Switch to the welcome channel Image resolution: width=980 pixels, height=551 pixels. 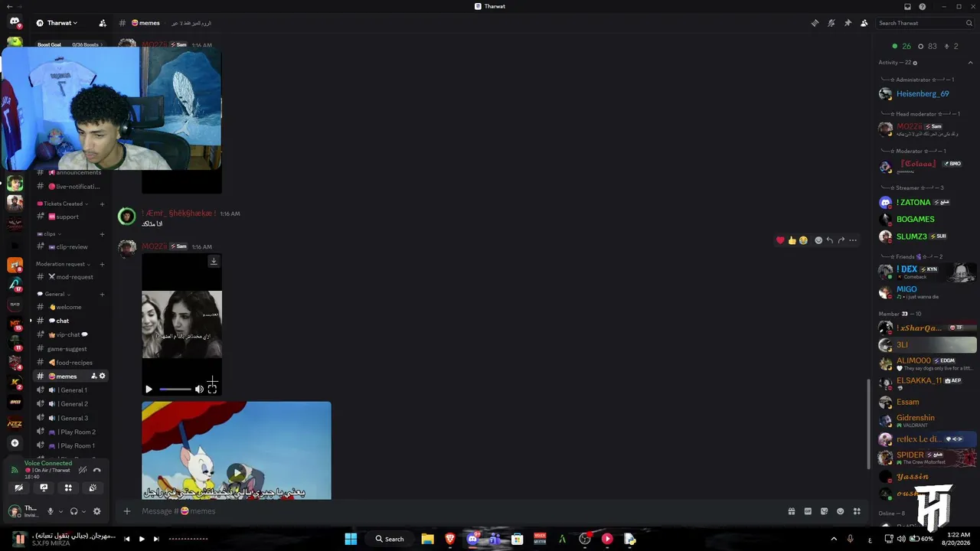click(70, 307)
